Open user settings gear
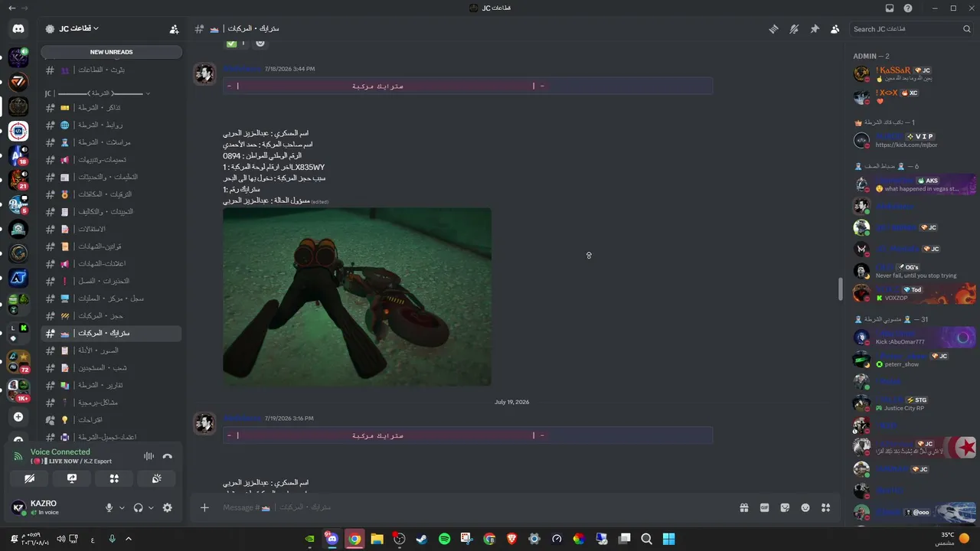This screenshot has height=551, width=980. coord(168,507)
